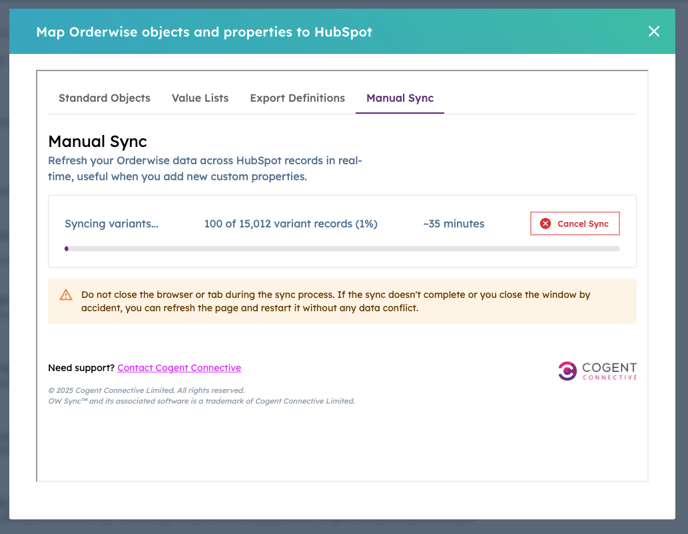Image resolution: width=688 pixels, height=534 pixels.
Task: Click the sync progress bar
Action: [342, 249]
